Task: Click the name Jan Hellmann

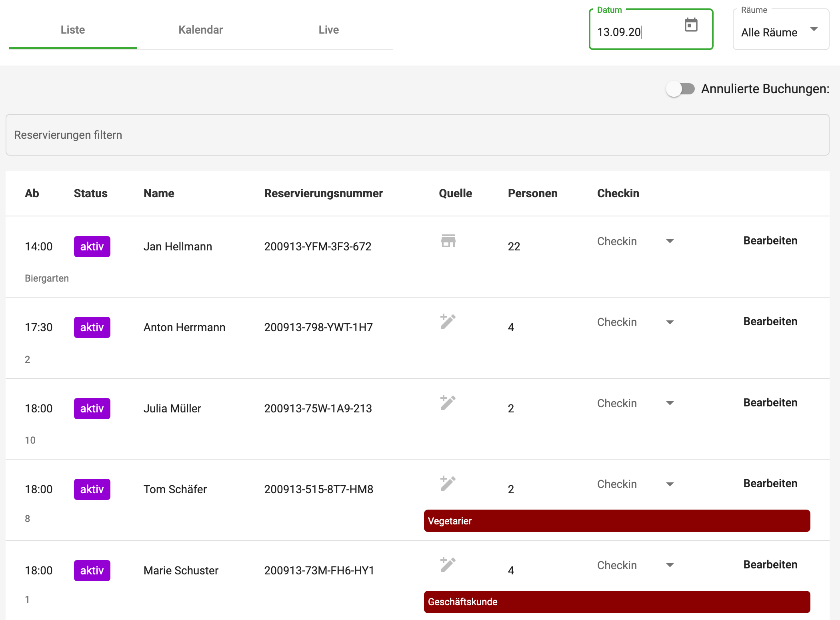Action: point(178,246)
